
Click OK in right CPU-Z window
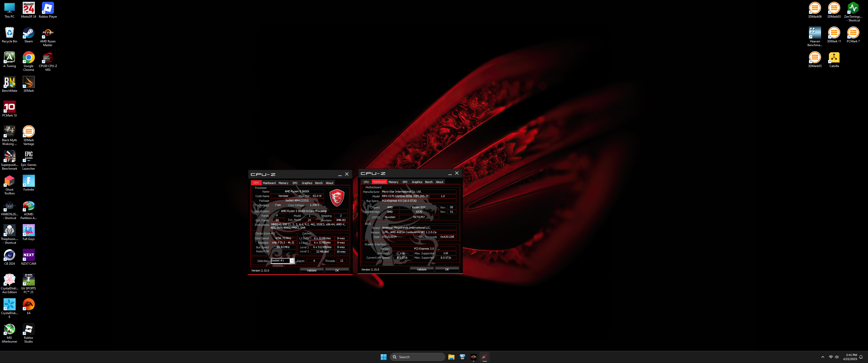447,269
